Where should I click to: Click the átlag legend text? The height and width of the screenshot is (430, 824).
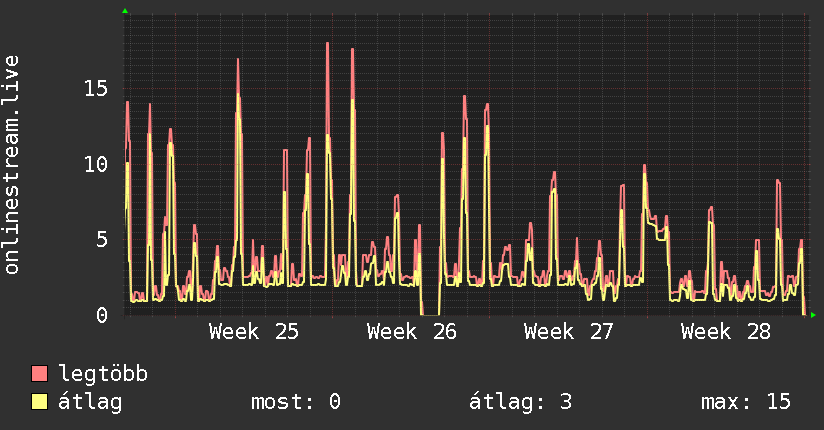pyautogui.click(x=90, y=402)
